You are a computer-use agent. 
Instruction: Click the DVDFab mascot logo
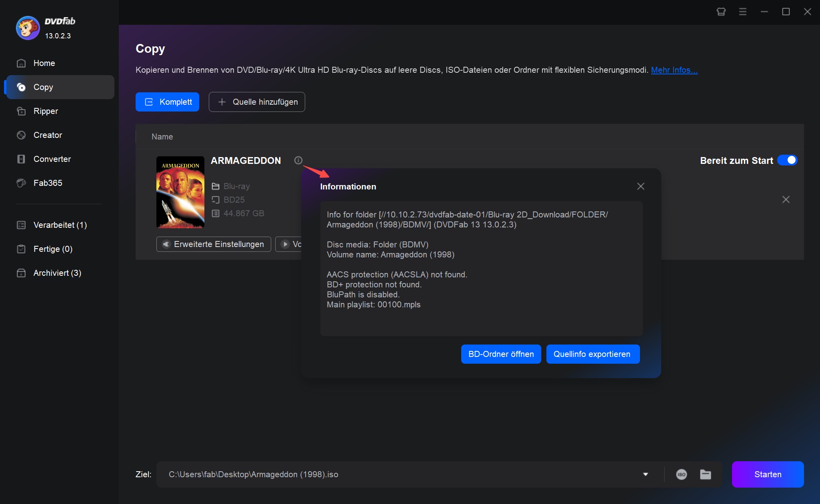tap(28, 28)
